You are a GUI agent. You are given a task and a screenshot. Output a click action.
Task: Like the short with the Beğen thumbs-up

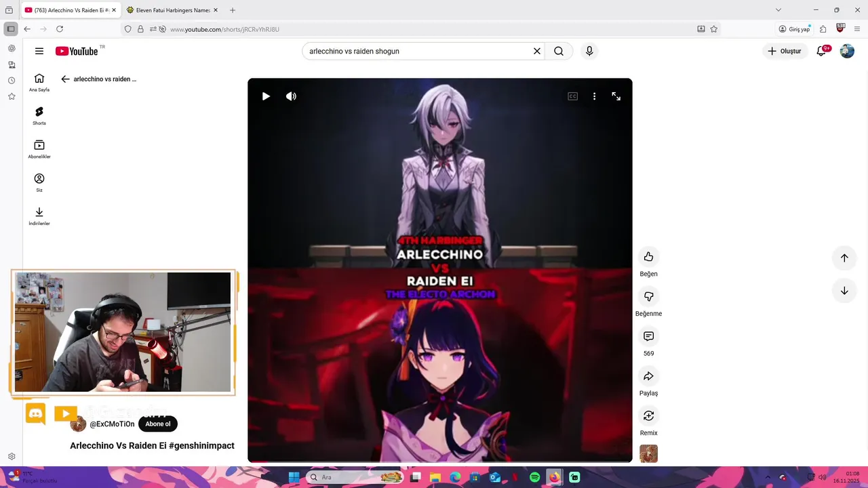tap(648, 256)
